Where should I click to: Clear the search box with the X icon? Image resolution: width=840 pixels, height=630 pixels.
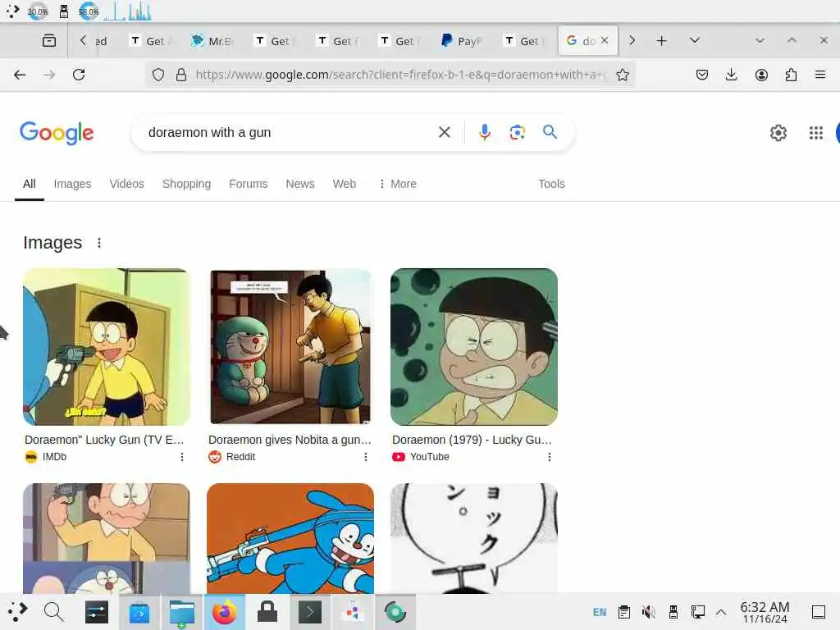pos(444,132)
